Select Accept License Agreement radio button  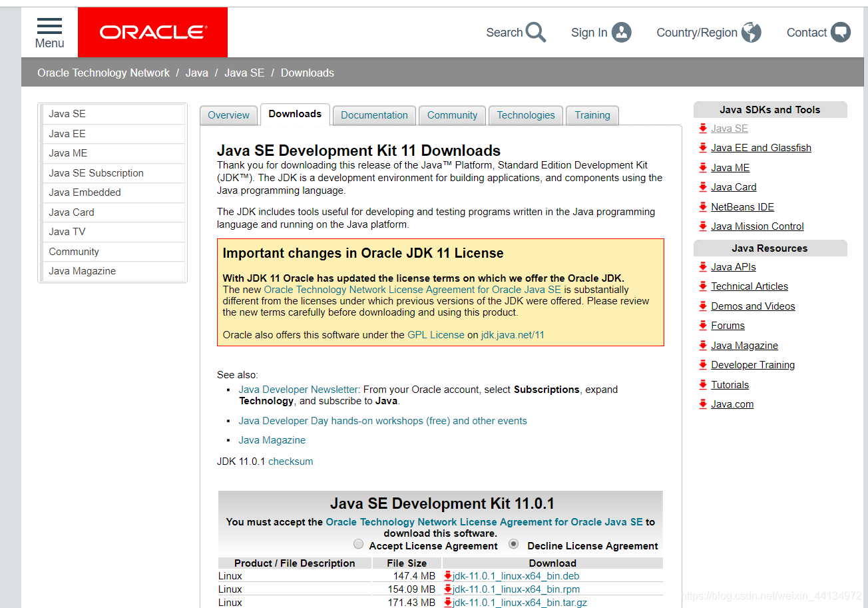point(359,544)
